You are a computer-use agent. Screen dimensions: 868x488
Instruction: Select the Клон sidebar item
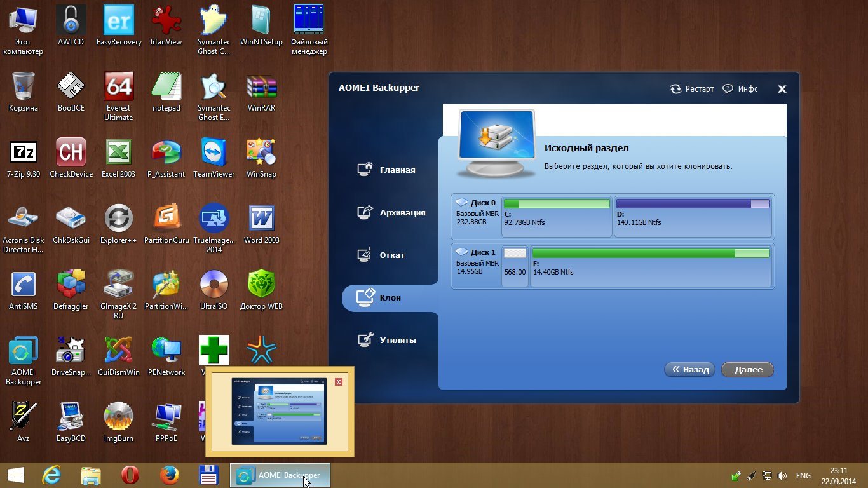390,297
